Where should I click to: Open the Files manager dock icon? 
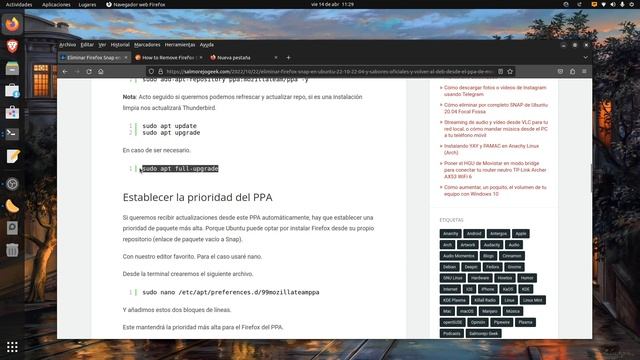(12, 68)
